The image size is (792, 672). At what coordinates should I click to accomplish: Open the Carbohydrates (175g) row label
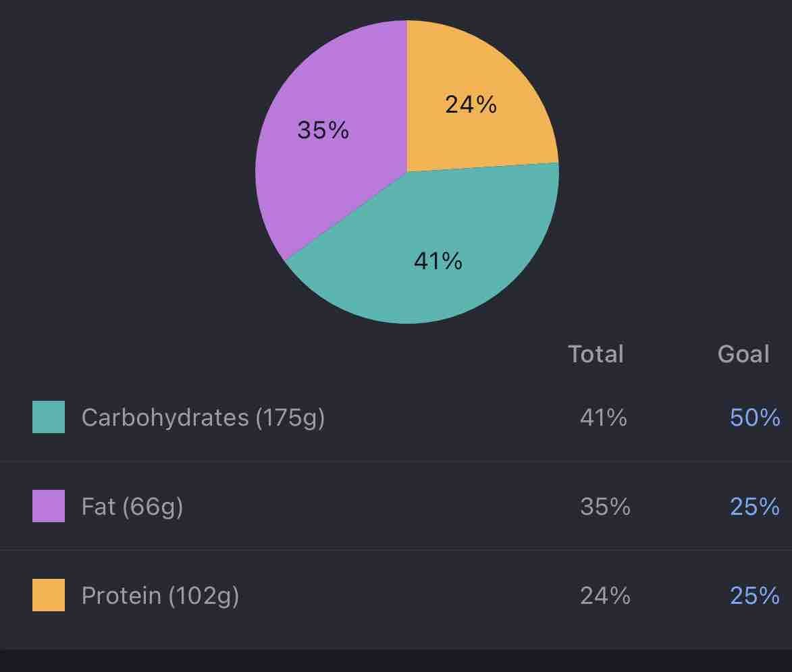(203, 418)
